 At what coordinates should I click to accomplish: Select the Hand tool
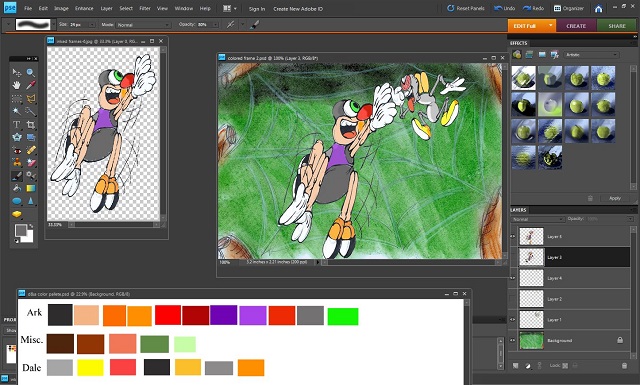[x=17, y=85]
